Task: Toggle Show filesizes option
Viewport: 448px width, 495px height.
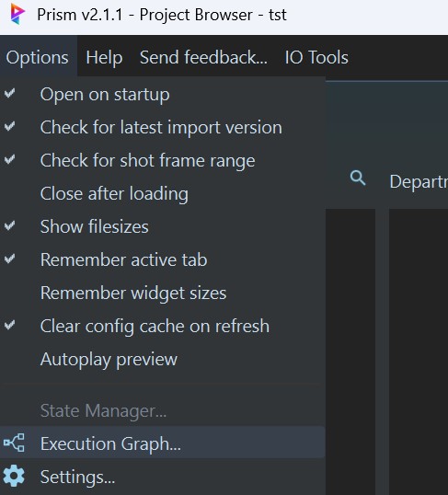Action: [163, 226]
